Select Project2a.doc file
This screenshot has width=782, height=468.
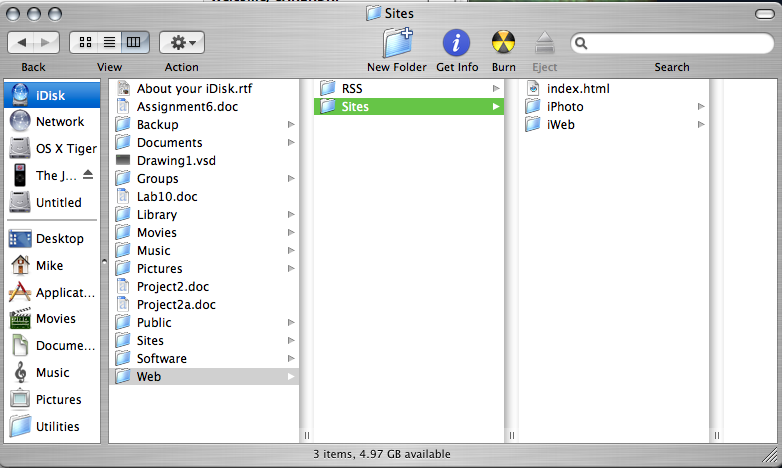[204, 304]
